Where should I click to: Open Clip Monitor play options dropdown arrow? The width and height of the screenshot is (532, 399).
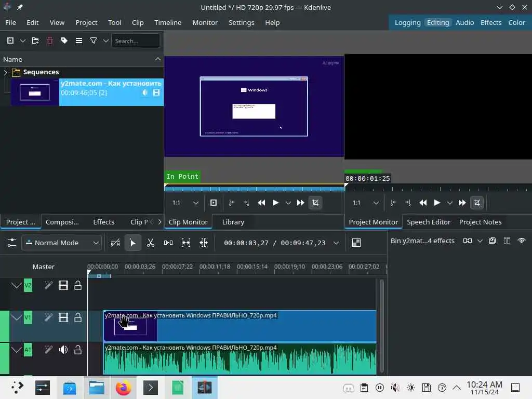pyautogui.click(x=288, y=203)
